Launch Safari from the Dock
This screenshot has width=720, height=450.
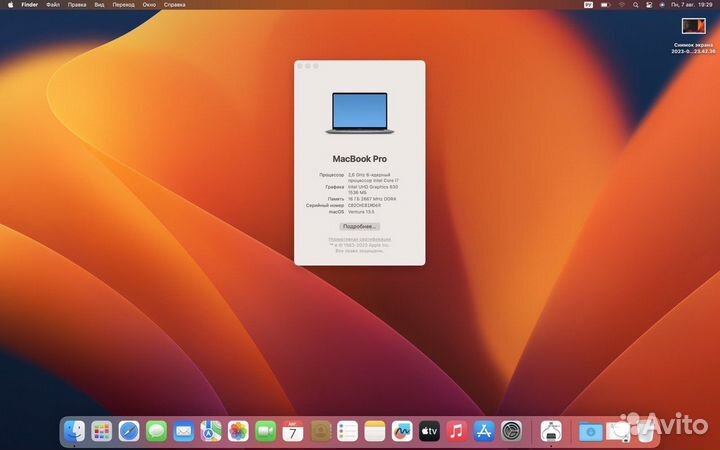click(129, 432)
